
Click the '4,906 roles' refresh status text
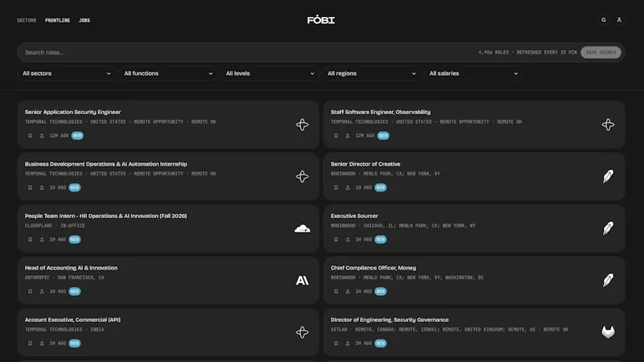527,52
